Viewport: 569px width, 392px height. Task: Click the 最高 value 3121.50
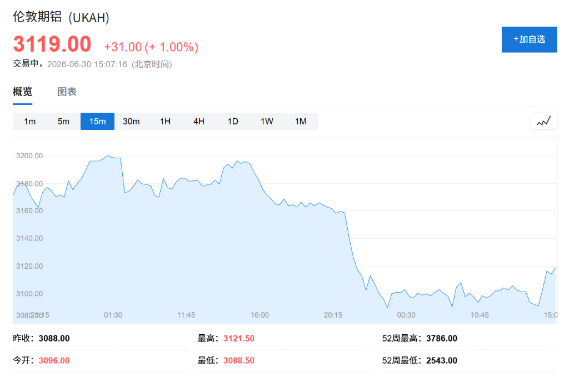[239, 338]
